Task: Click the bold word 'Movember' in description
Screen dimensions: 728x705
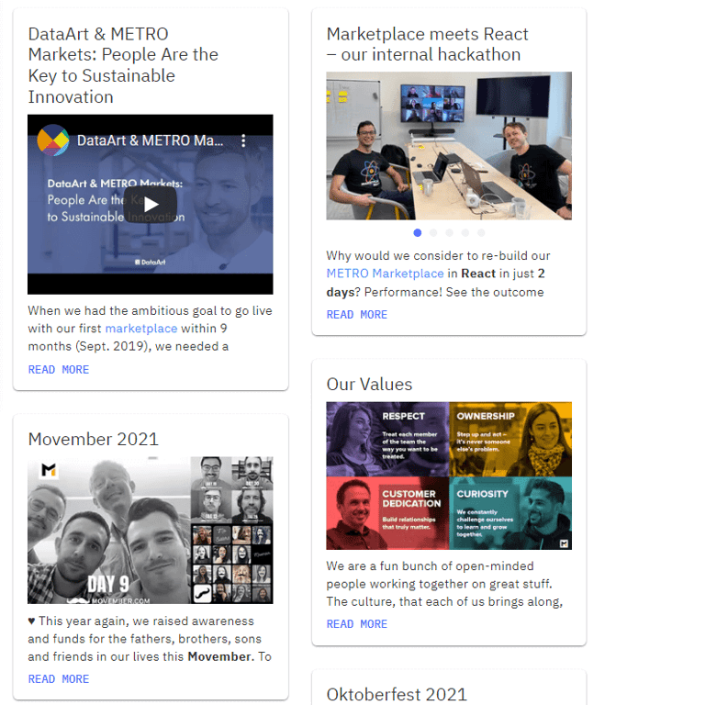Action: (x=219, y=656)
